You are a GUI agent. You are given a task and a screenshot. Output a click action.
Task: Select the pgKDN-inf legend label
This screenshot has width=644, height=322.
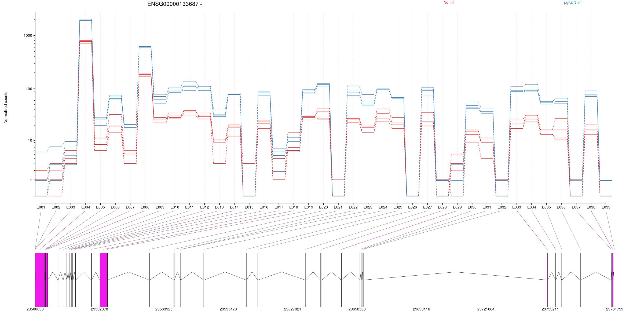tap(573, 2)
